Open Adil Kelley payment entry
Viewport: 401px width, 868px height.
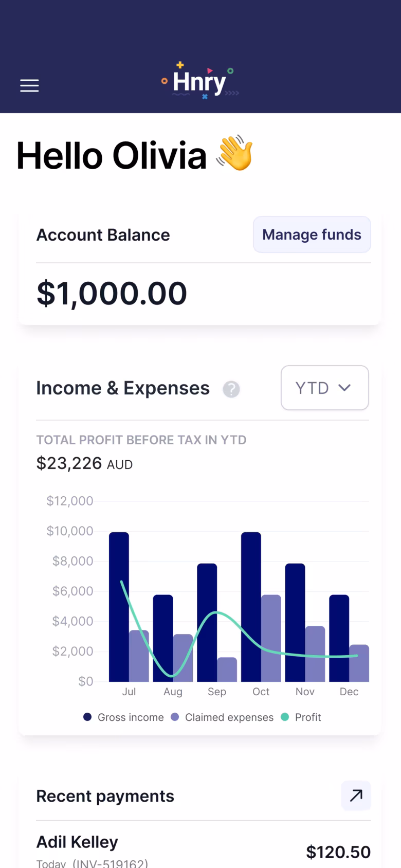203,851
